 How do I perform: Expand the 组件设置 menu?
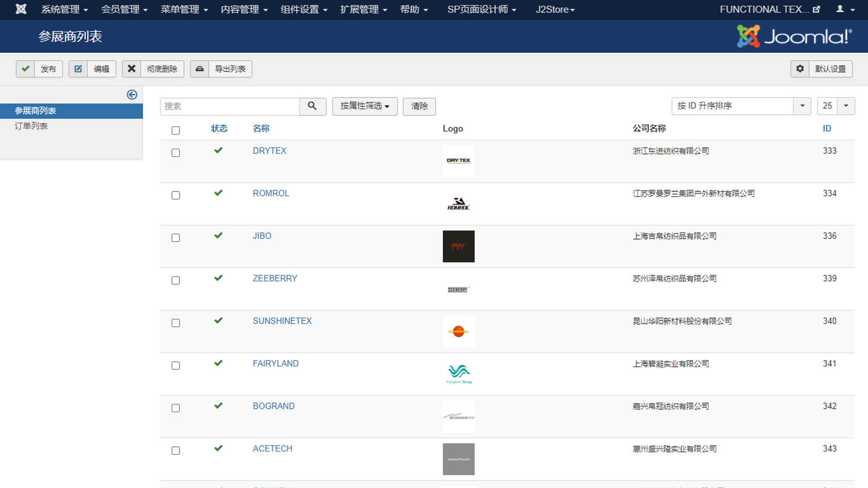click(304, 9)
